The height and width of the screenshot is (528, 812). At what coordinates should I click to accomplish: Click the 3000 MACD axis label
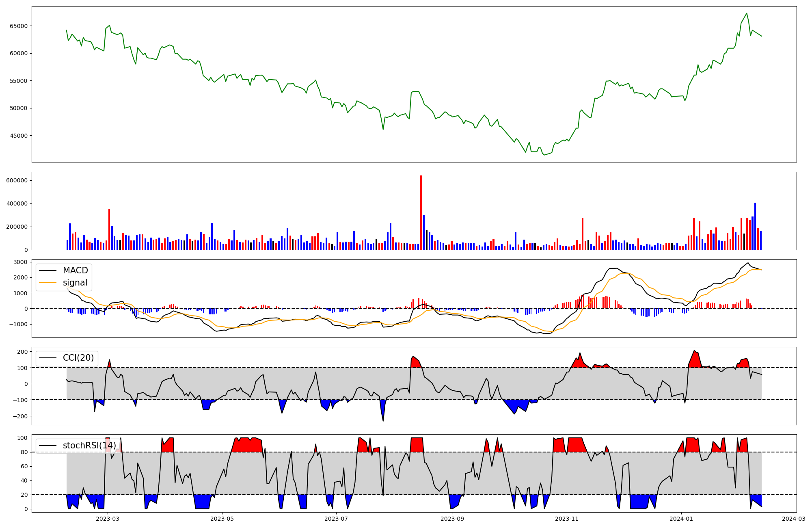coord(20,262)
